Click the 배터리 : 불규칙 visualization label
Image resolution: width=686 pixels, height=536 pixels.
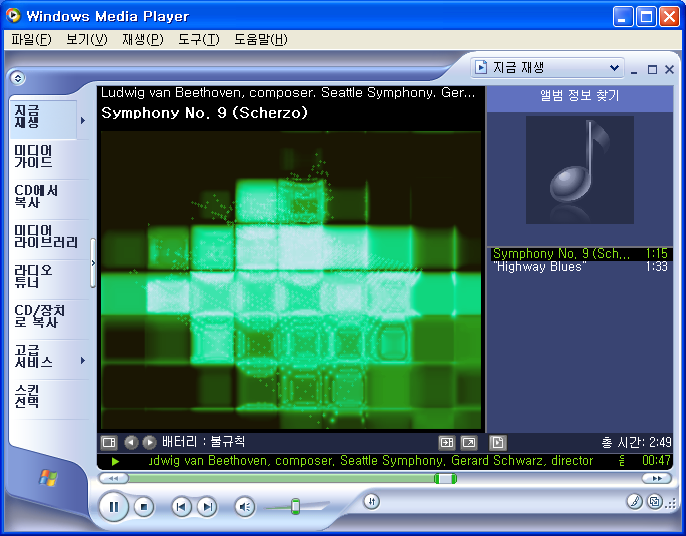(204, 442)
